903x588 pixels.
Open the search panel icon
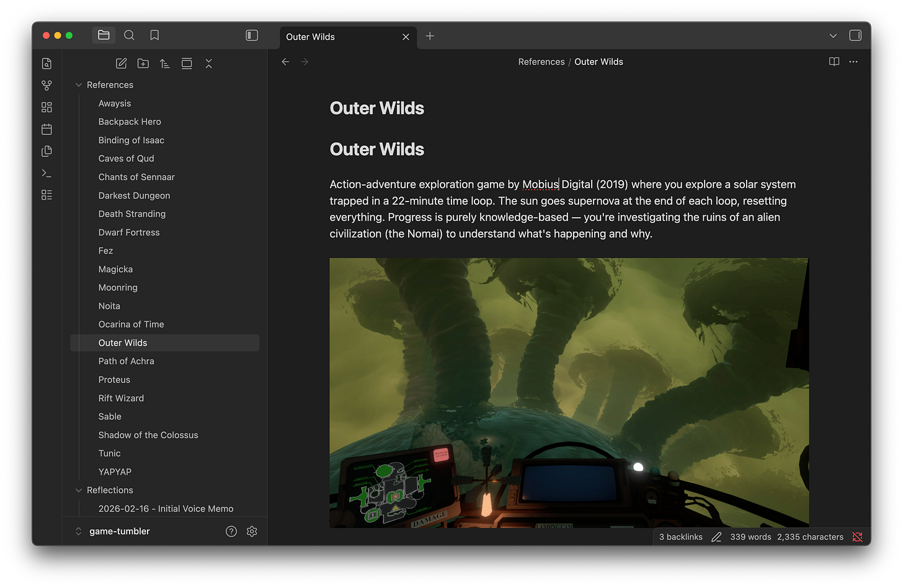pos(129,35)
